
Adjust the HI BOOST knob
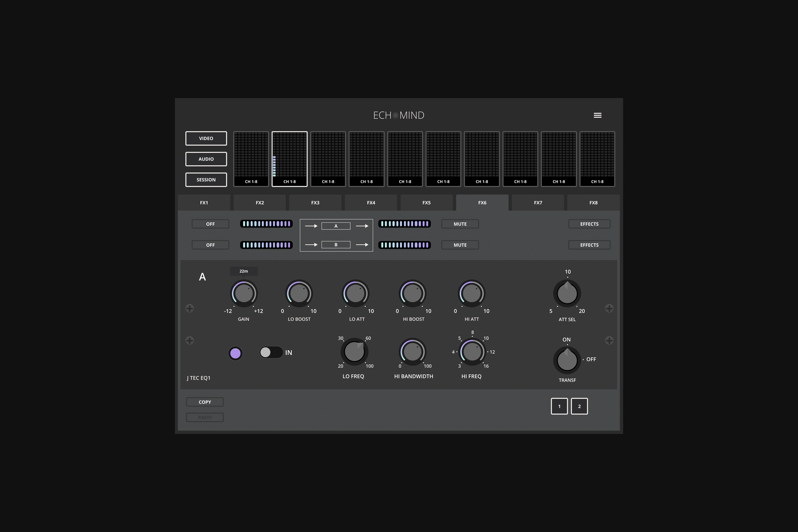[412, 294]
